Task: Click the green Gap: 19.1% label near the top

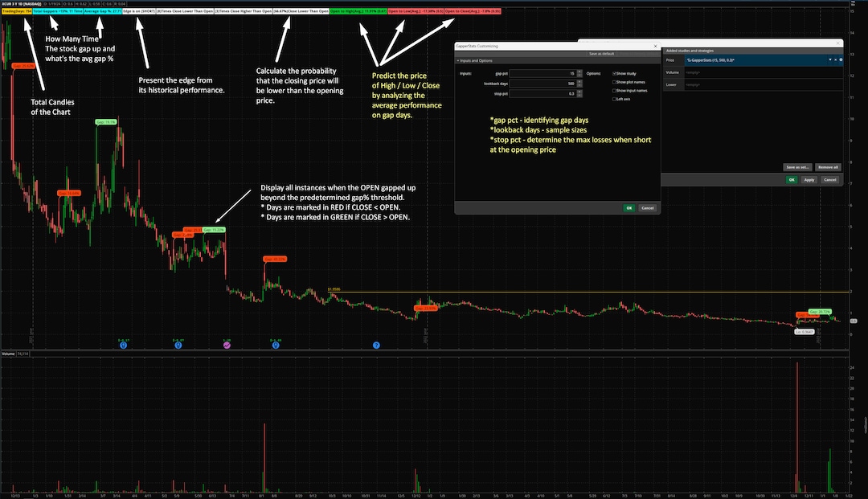Action: (105, 122)
